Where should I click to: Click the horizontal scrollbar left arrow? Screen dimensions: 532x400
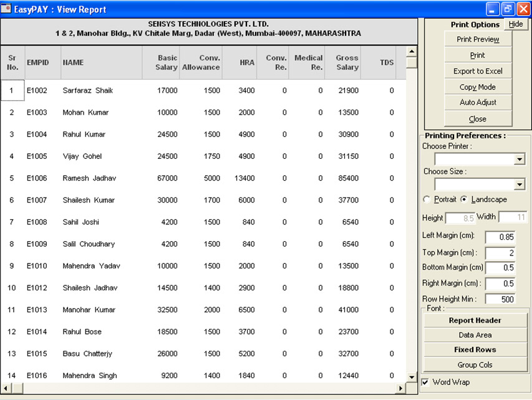pos(6,388)
